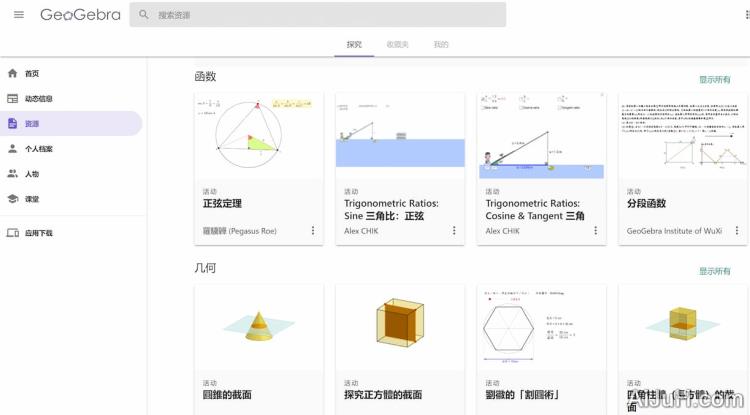Screen dimensions: 750x415
Task: Click the 几何 section heading
Action: [205, 268]
